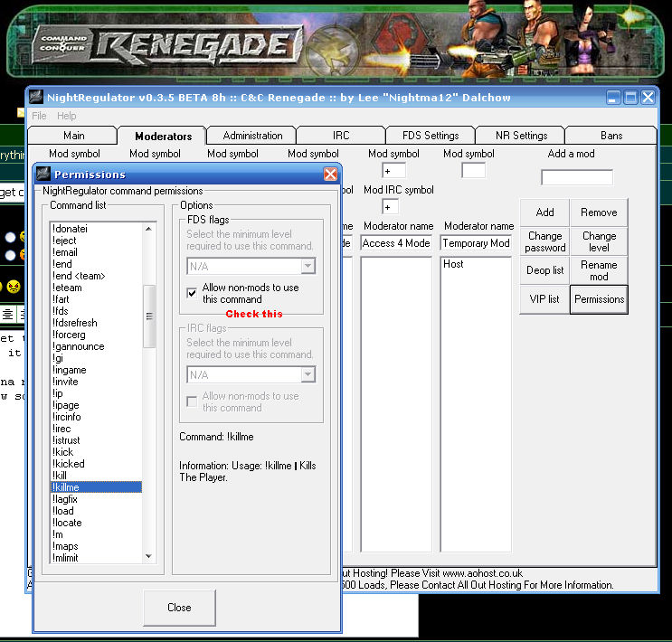
Task: Minimize the NightRegulator window
Action: pyautogui.click(x=614, y=98)
